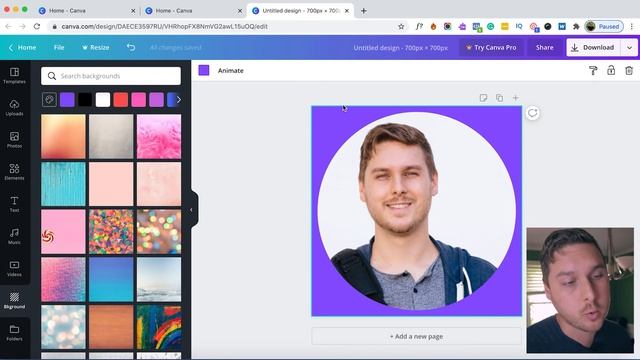Show more colors with the right chevron

178,100
